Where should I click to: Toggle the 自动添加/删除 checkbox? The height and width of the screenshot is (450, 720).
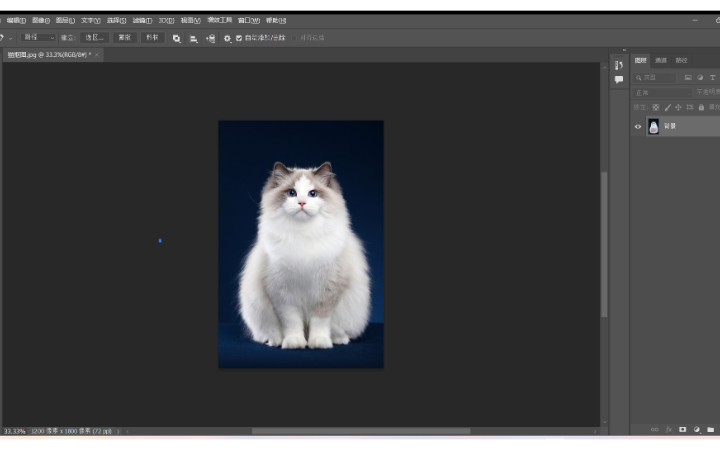(238, 38)
